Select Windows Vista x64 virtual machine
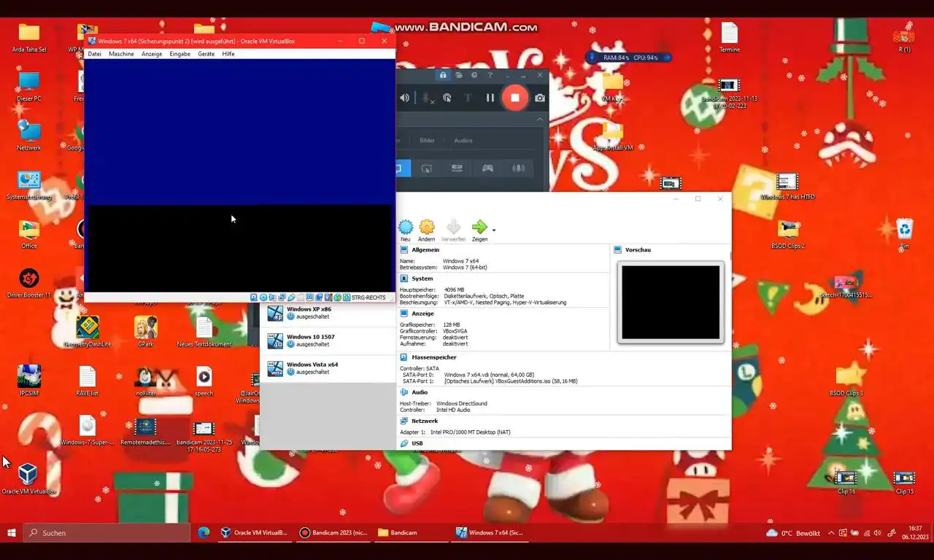 click(x=328, y=368)
